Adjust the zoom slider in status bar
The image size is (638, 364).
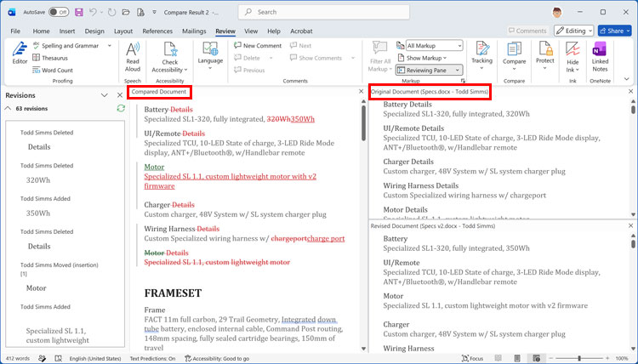(x=579, y=358)
